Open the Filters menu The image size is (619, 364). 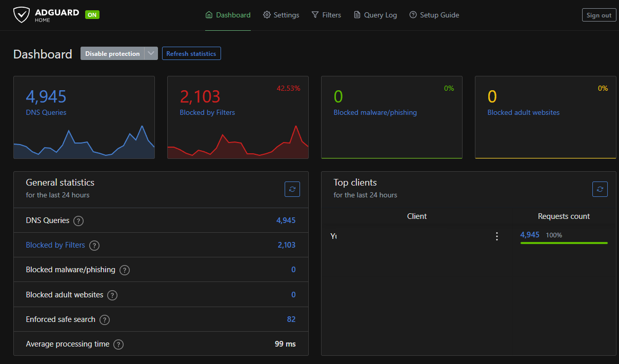[x=326, y=15]
